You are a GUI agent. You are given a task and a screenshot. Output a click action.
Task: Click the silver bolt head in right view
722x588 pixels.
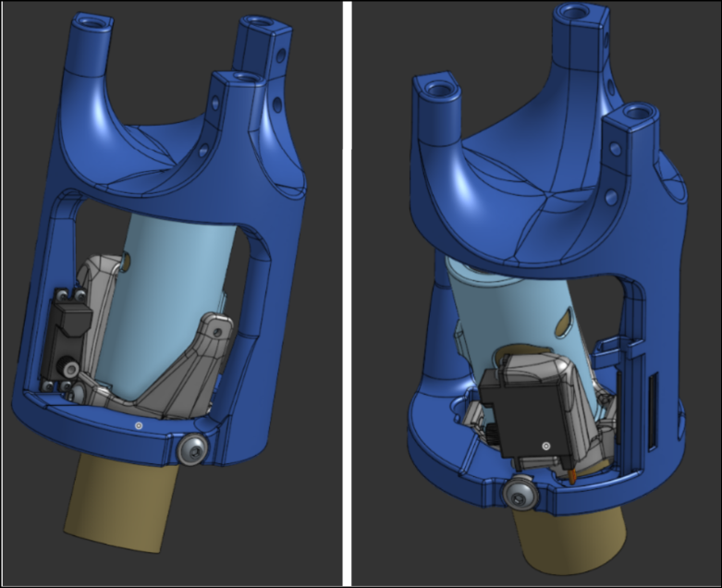(518, 496)
